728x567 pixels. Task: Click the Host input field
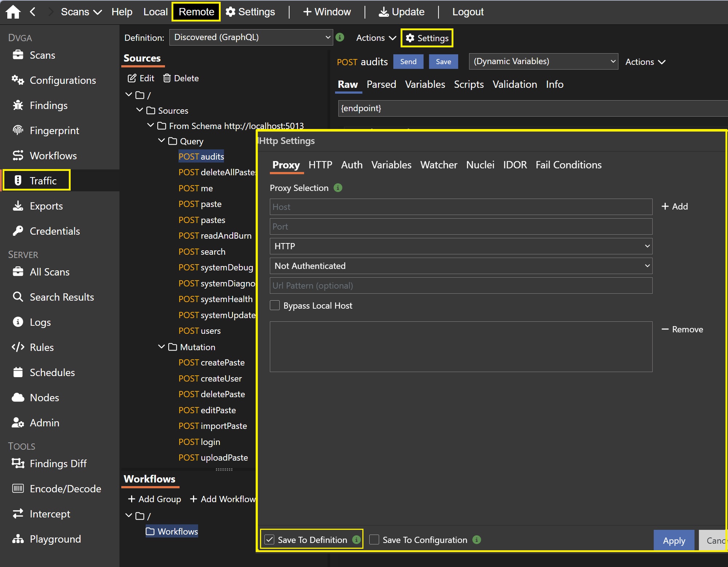461,207
